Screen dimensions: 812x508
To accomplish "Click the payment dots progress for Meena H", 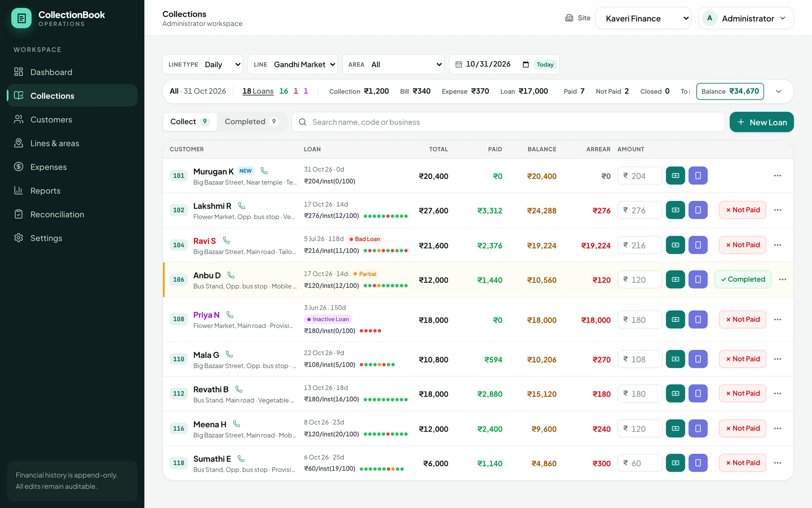I will click(386, 434).
